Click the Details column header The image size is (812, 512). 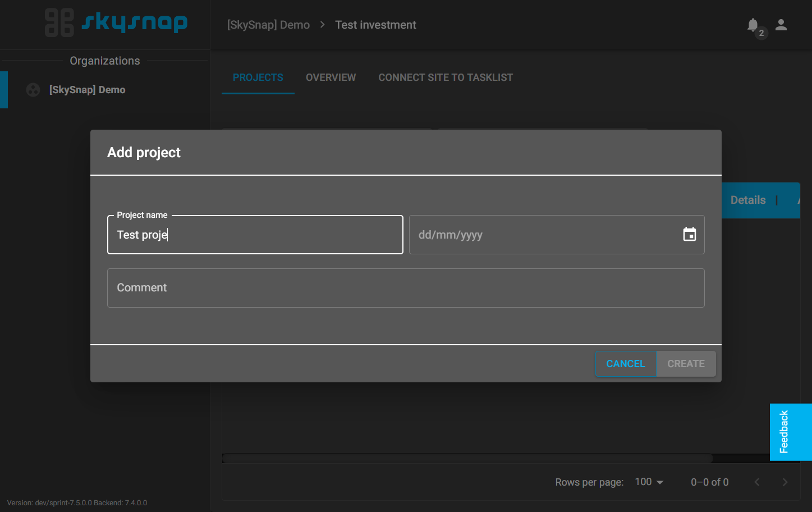[748, 200]
